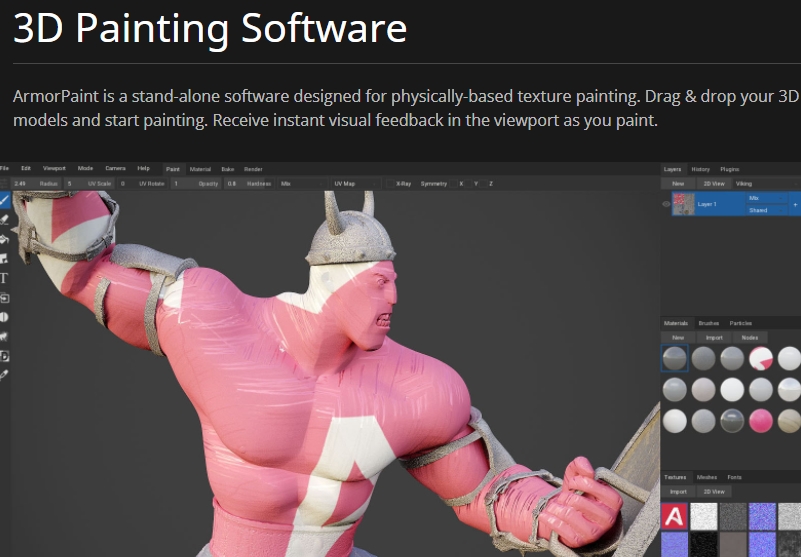Viewport: 801px width, 557px height.
Task: Select the red-and-white material sphere
Action: coord(761,358)
